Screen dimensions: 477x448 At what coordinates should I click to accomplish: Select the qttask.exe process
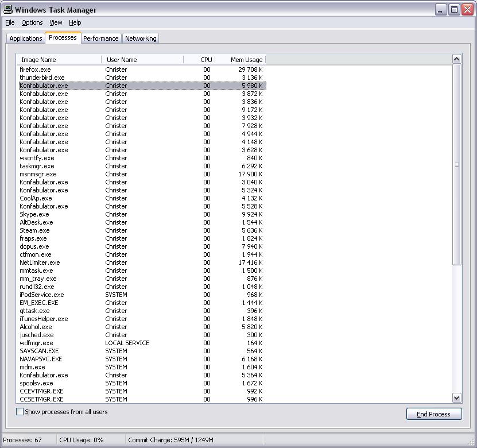click(x=142, y=311)
